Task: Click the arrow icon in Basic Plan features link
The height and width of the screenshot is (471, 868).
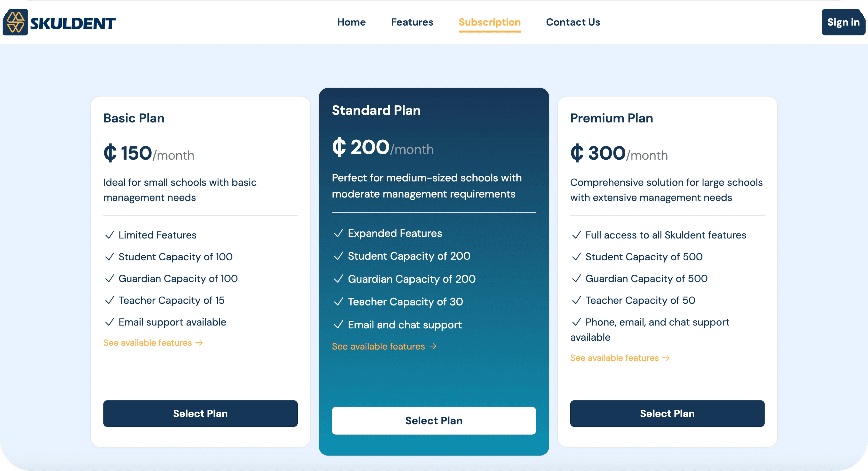Action: (x=199, y=343)
